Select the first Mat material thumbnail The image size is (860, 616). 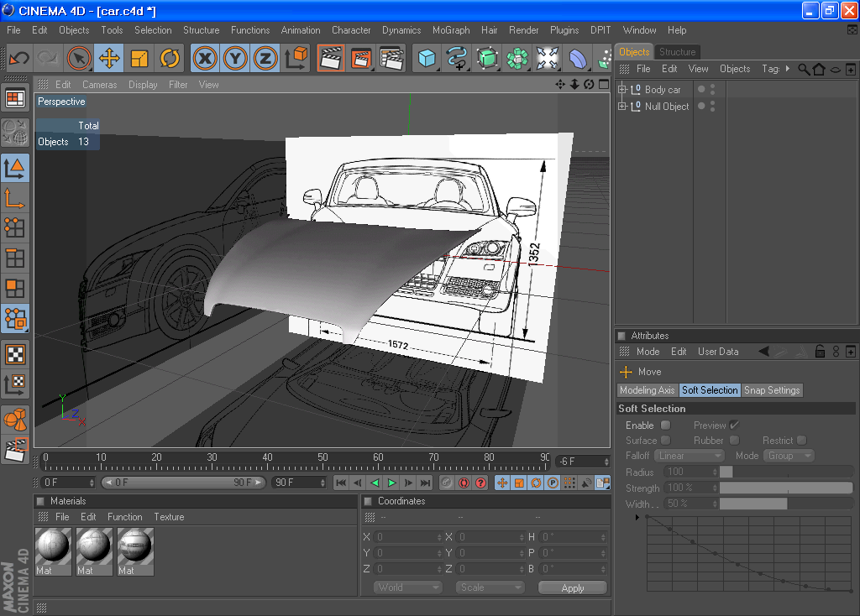click(x=53, y=551)
